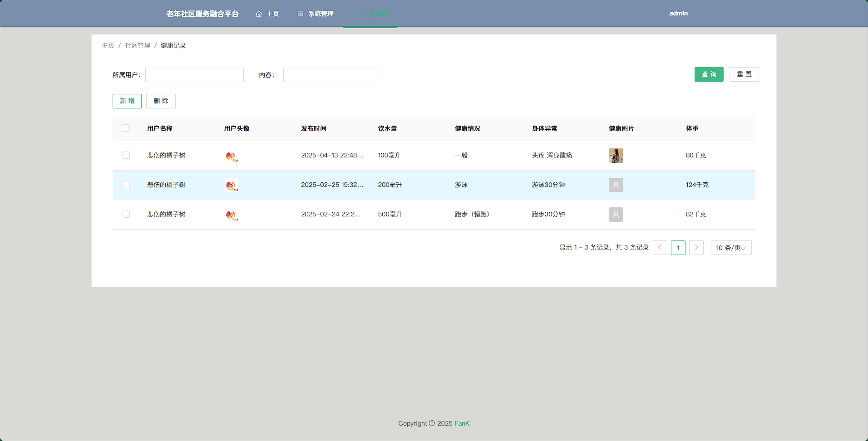
Task: Open the admin user menu
Action: click(x=678, y=14)
